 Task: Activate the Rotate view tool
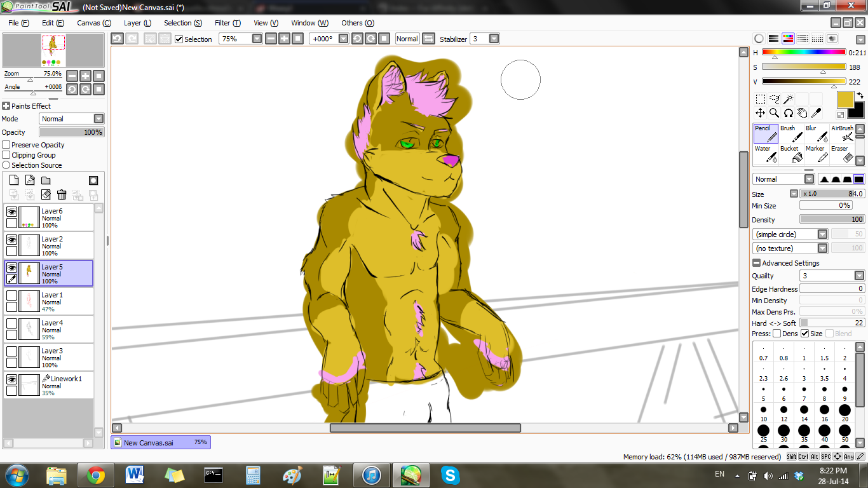pos(788,113)
